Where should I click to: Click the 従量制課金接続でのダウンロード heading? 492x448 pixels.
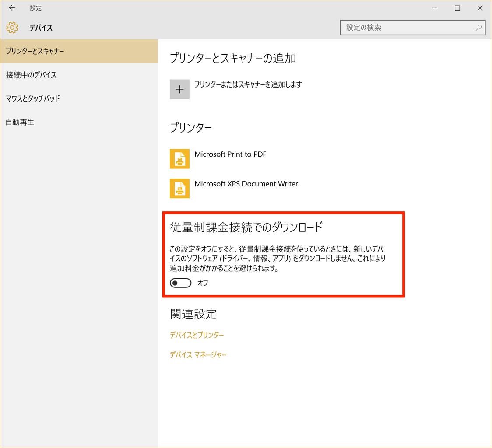pos(246,227)
